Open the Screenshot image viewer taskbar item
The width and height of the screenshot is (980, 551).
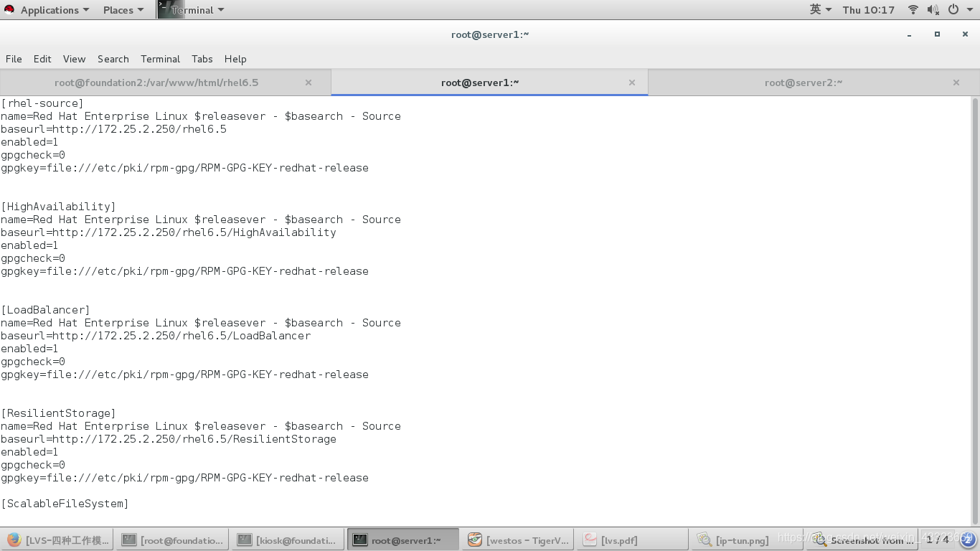click(863, 540)
